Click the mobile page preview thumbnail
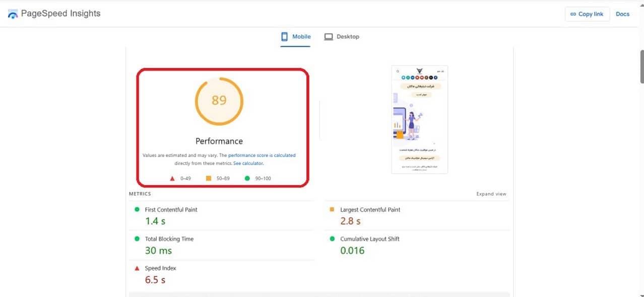 click(x=420, y=119)
